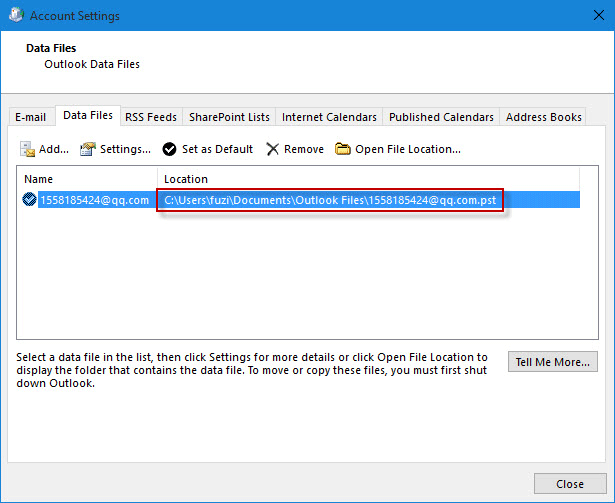Click the Add... label in the toolbar

click(x=54, y=149)
